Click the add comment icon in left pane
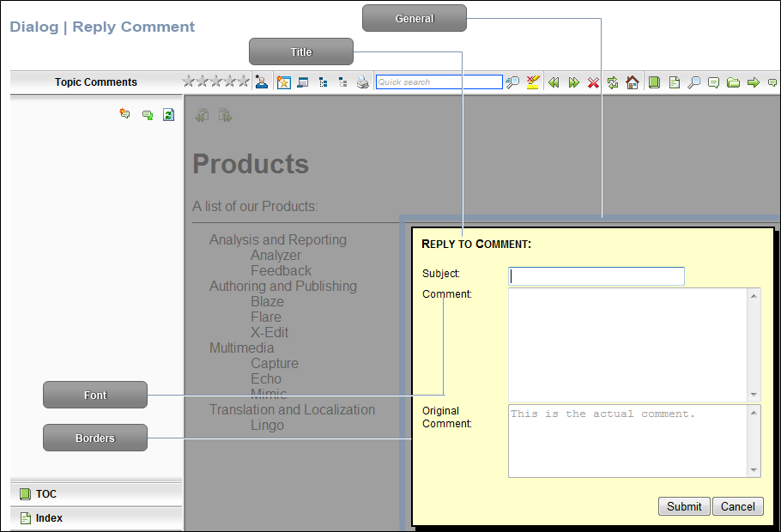Screen dimensions: 781x532 click(x=125, y=114)
